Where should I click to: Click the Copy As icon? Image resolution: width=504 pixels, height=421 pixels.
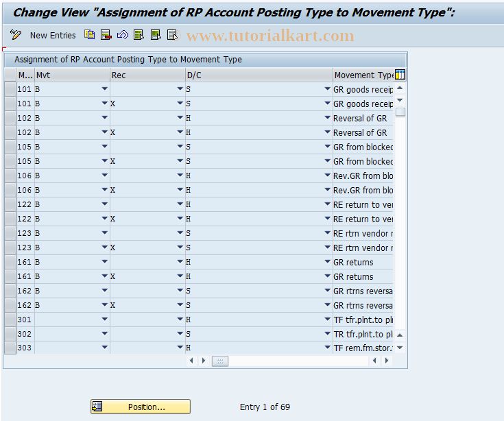pyautogui.click(x=89, y=35)
